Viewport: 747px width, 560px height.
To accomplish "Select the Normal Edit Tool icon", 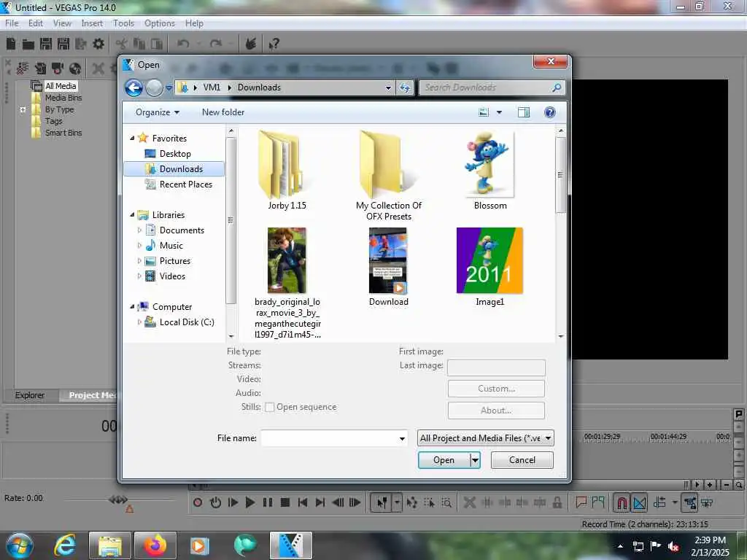I will point(382,502).
